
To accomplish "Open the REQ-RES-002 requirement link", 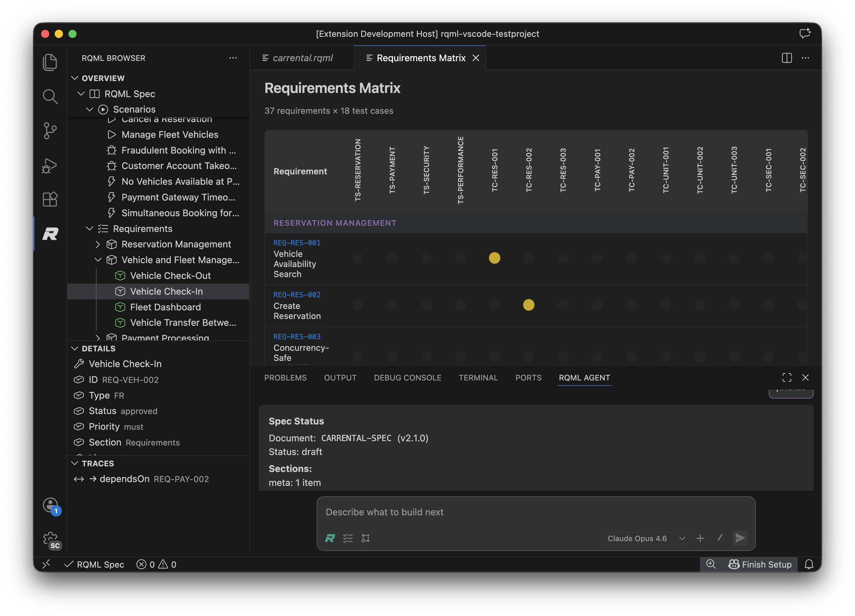I will (297, 295).
